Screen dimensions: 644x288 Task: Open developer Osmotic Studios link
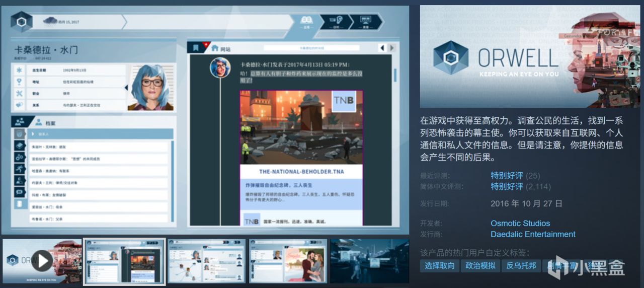pos(520,223)
